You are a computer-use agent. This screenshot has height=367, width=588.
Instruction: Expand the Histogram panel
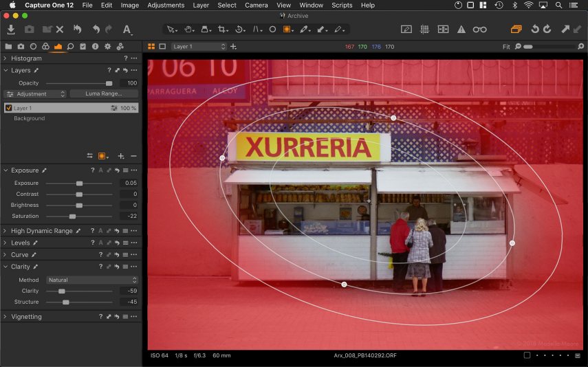pos(5,58)
